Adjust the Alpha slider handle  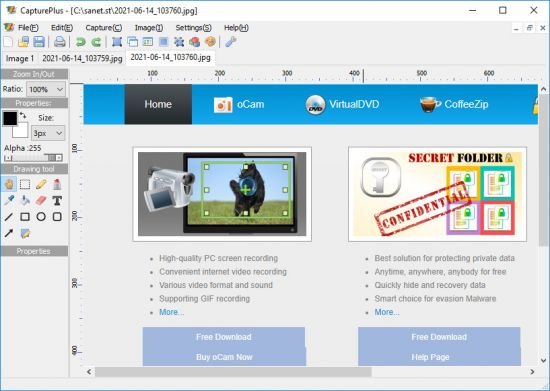(x=52, y=158)
